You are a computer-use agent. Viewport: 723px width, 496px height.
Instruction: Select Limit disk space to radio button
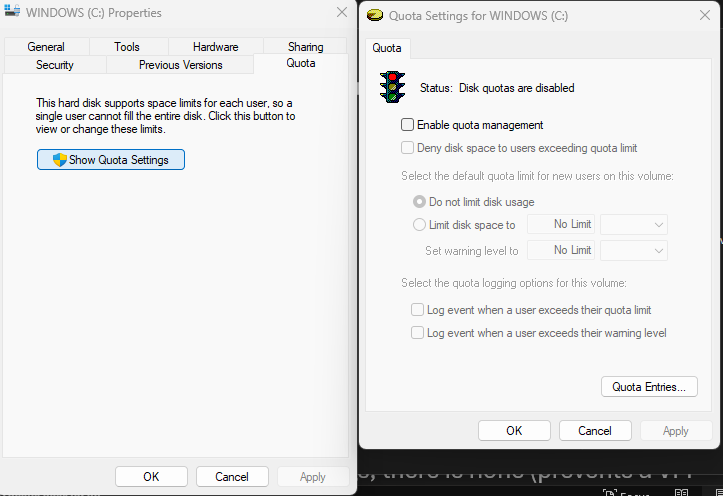point(420,225)
